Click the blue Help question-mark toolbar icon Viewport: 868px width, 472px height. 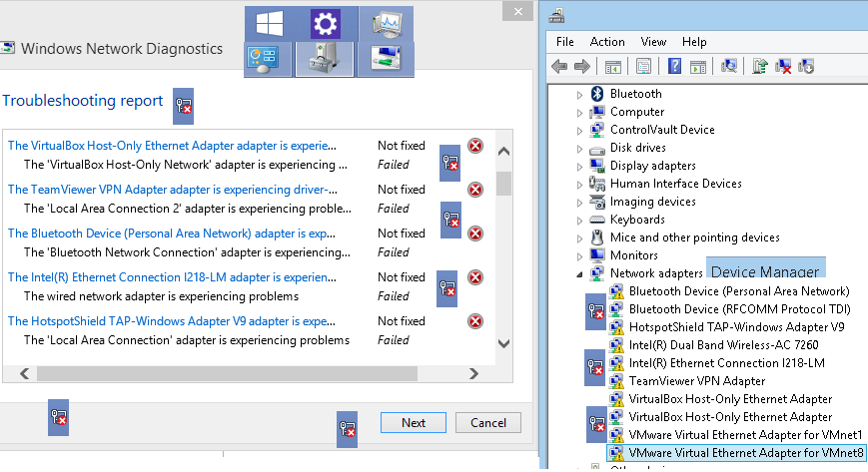pos(674,67)
